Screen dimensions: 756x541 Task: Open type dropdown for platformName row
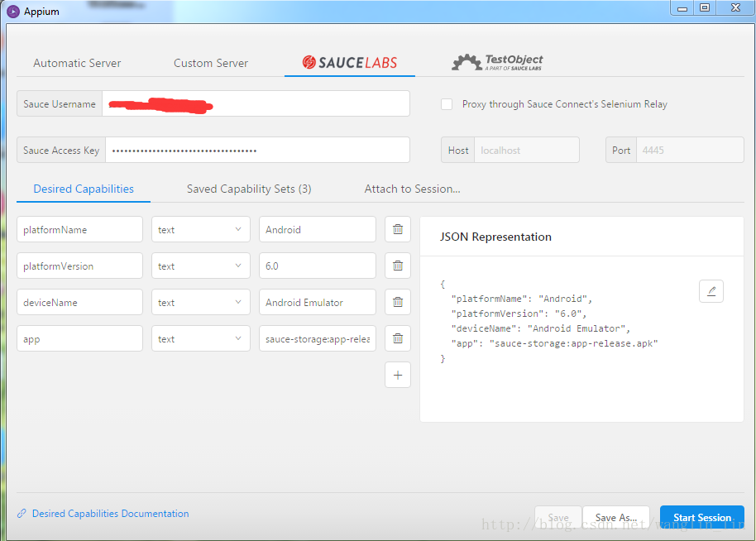[x=200, y=229]
